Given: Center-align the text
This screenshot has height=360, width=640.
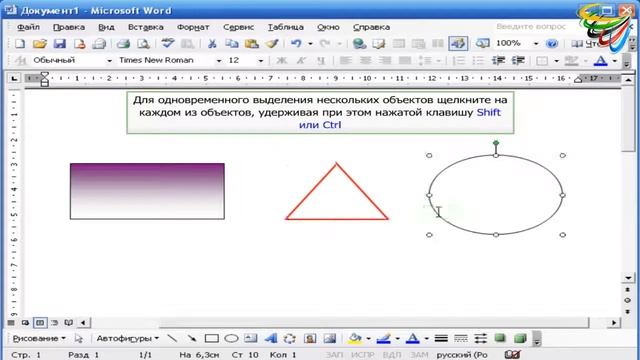Looking at the screenshot, I should coord(365,61).
